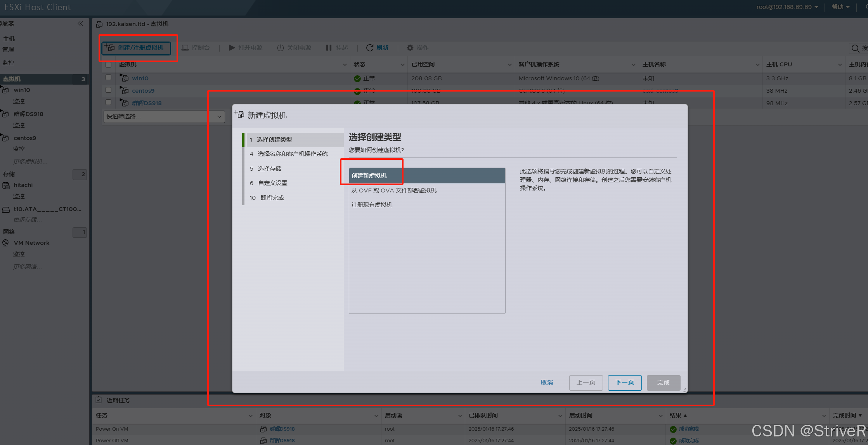This screenshot has width=868, height=445.
Task: Open the root@192.168.69.69 user dropdown
Action: coord(787,7)
